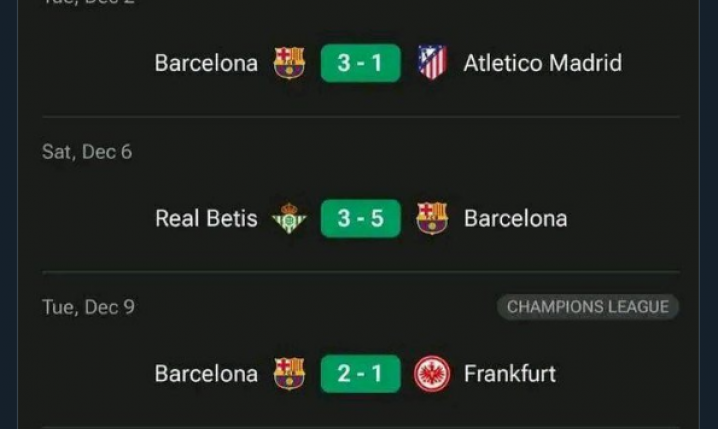Click Barcelona's crest beside the 3 - 1 score
The image size is (718, 429).
pos(289,63)
